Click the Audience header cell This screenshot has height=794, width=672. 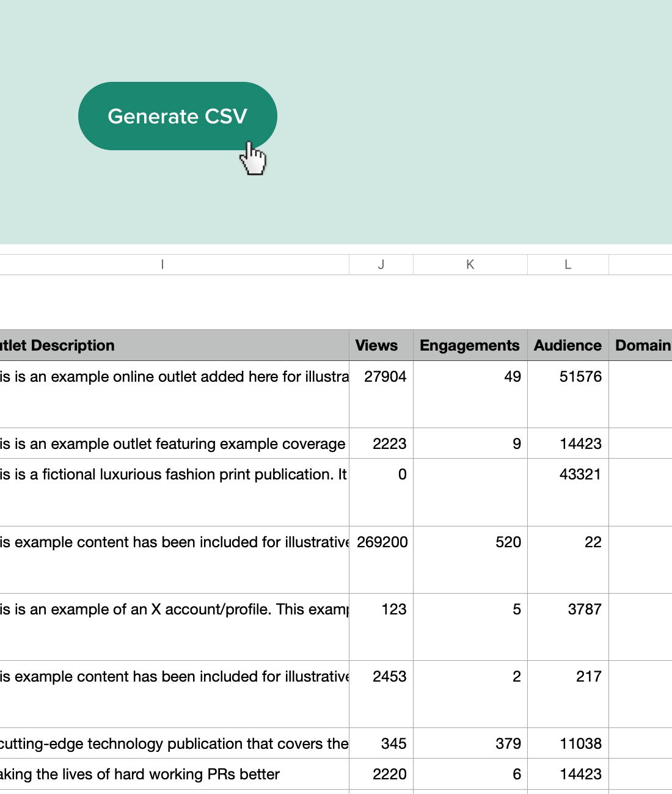(568, 345)
